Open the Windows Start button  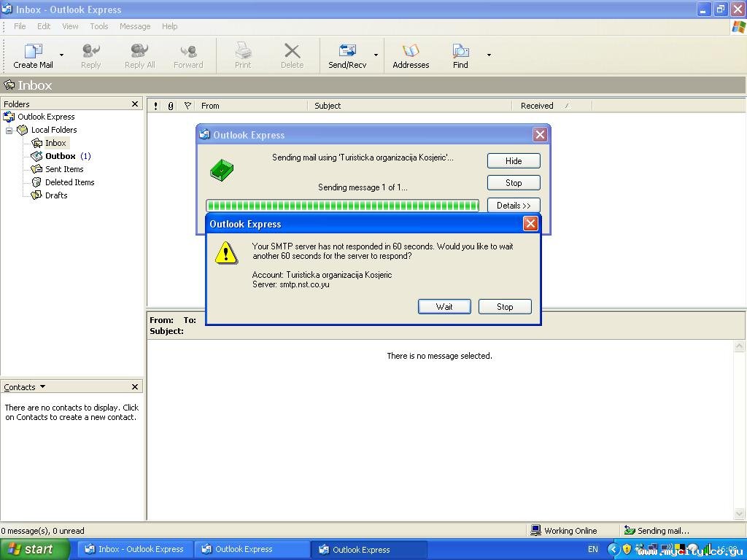pyautogui.click(x=35, y=549)
